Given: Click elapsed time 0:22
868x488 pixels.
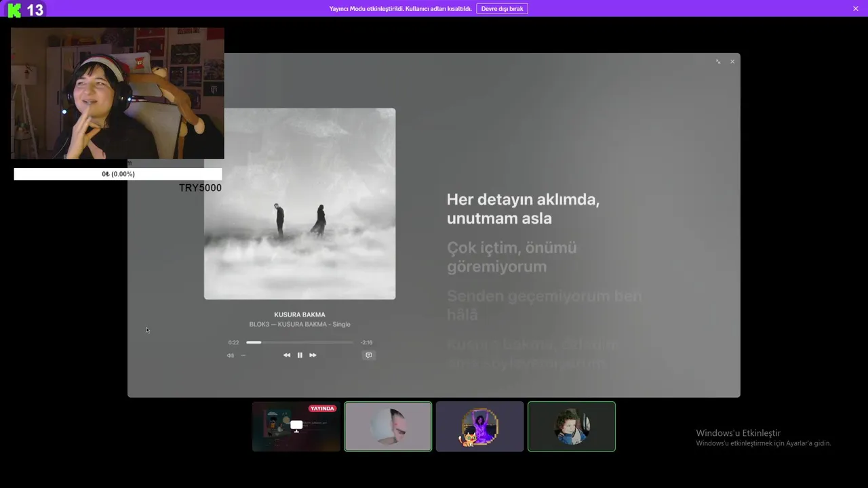Looking at the screenshot, I should pos(233,343).
